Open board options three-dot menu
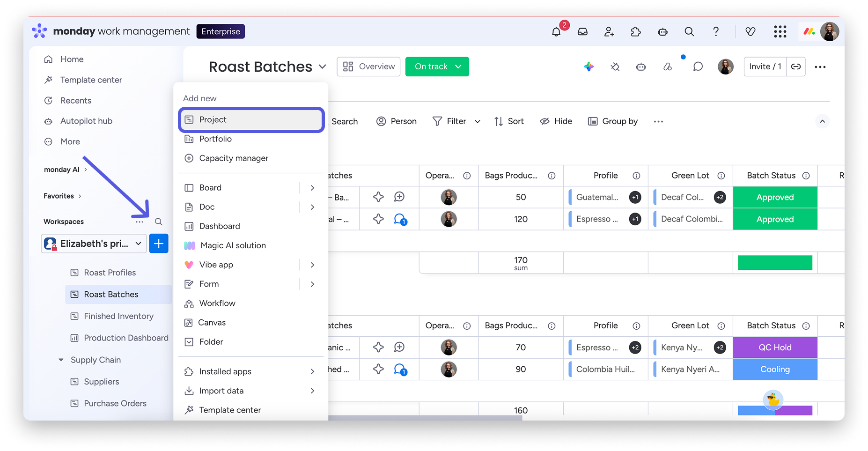The image size is (868, 451). point(820,67)
